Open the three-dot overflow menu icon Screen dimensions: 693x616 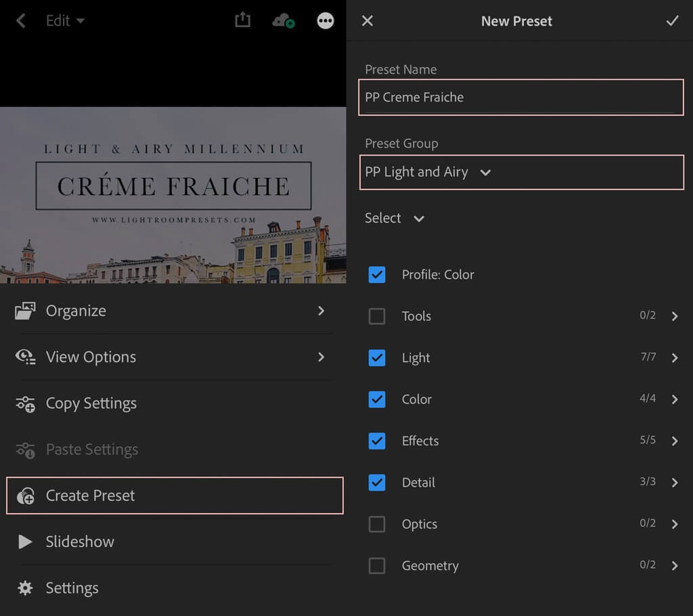[x=326, y=20]
